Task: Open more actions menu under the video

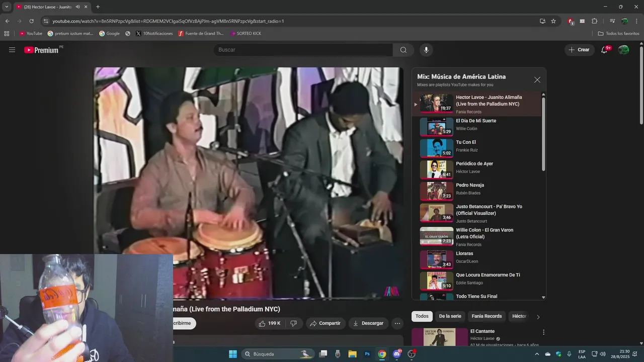Action: click(397, 323)
